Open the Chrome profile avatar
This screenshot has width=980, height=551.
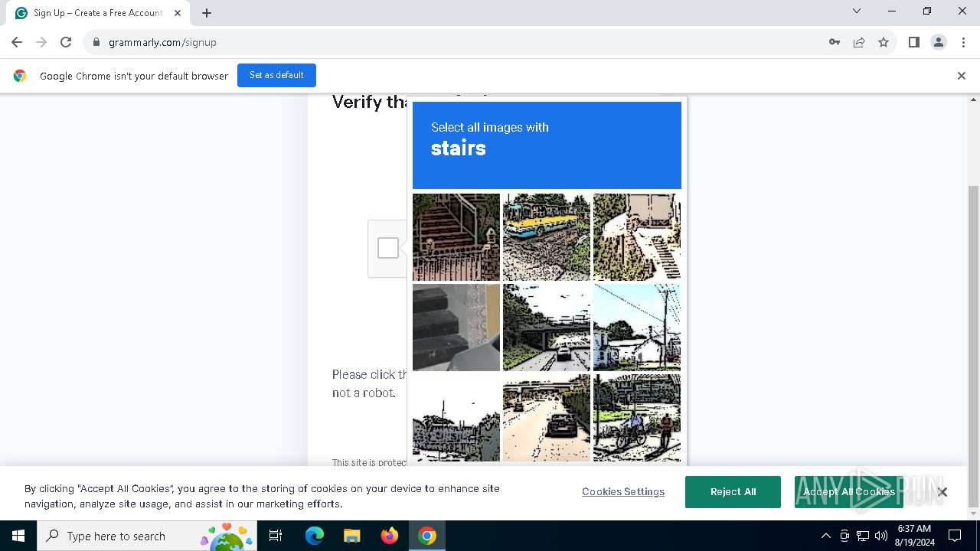939,42
